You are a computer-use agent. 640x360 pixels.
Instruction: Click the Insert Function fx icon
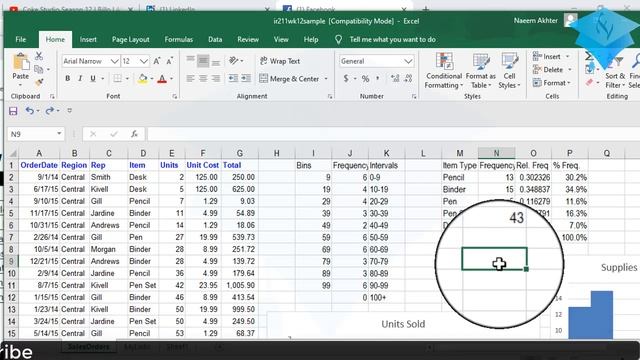[x=135, y=134]
